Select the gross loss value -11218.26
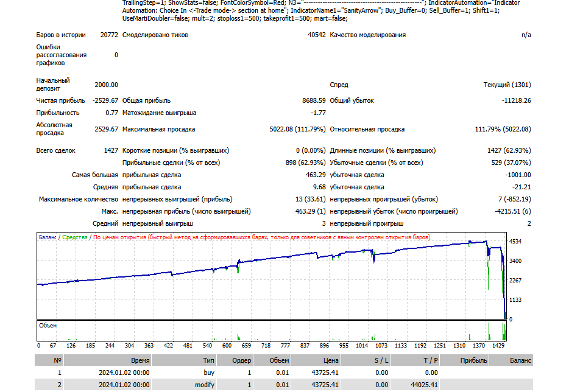The height and width of the screenshot is (392, 583). tap(517, 100)
